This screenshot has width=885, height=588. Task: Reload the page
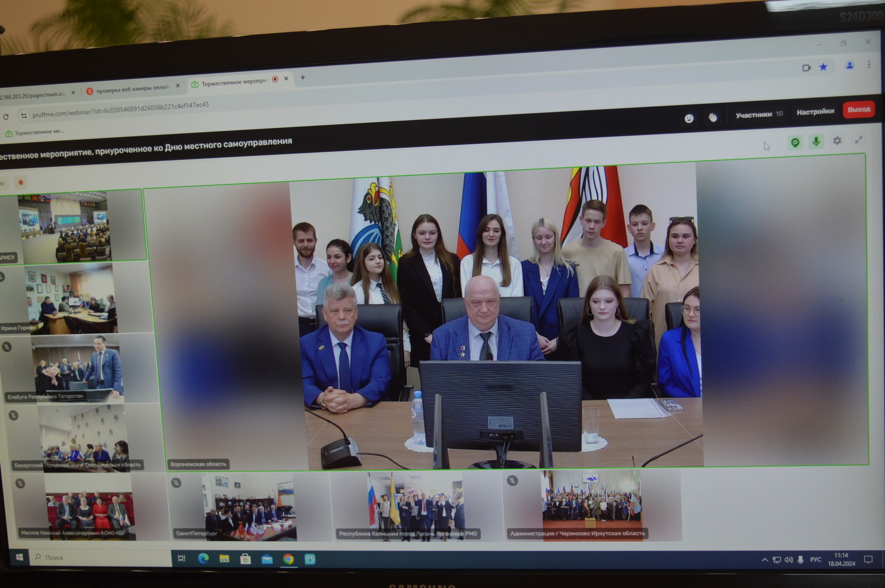6,117
